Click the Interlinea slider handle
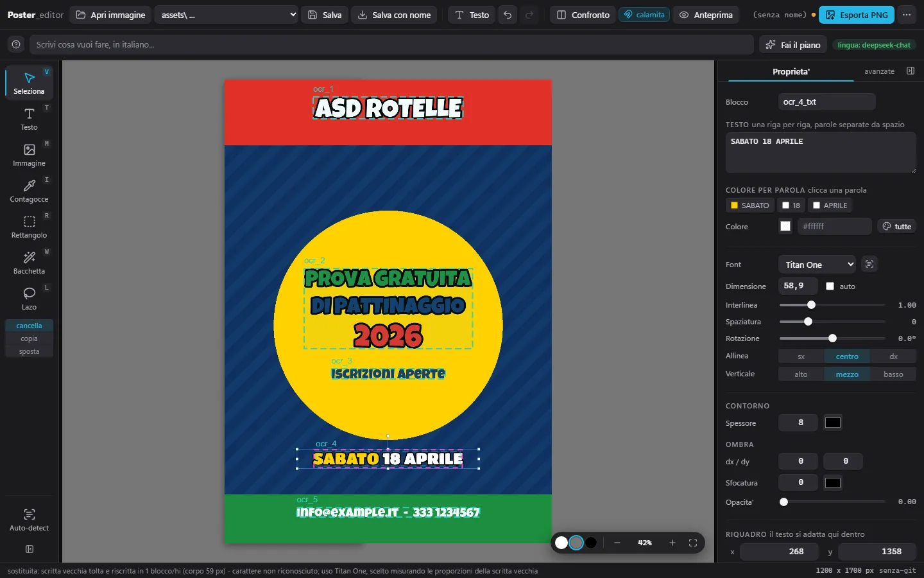 [811, 304]
